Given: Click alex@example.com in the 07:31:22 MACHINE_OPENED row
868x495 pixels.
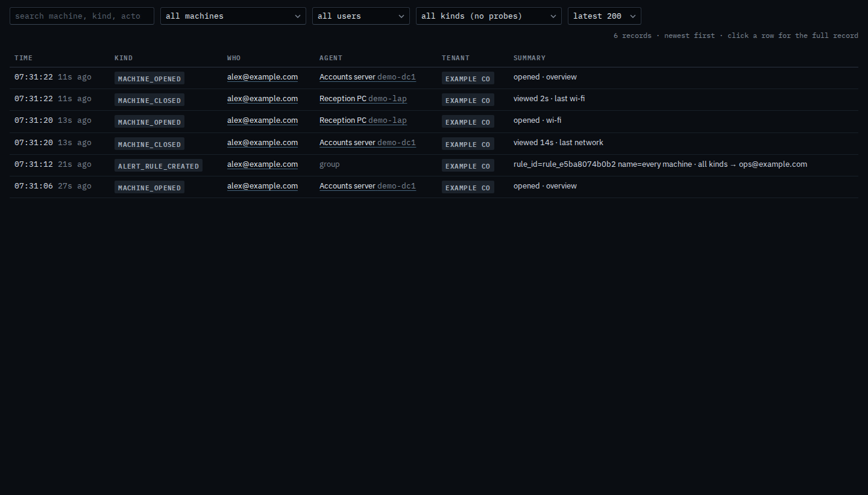Looking at the screenshot, I should coord(262,77).
